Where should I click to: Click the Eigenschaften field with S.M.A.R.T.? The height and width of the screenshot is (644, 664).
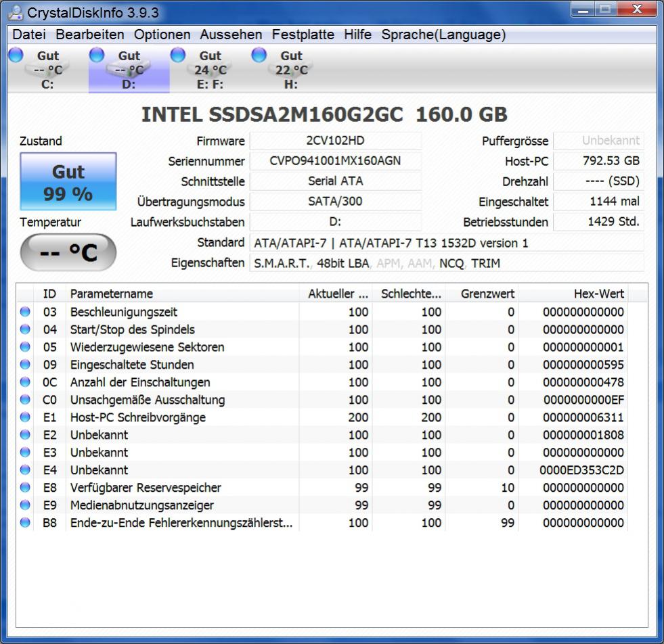[447, 263]
